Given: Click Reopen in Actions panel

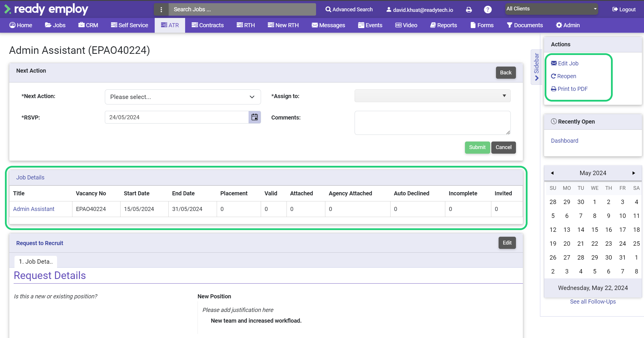Looking at the screenshot, I should tap(563, 76).
